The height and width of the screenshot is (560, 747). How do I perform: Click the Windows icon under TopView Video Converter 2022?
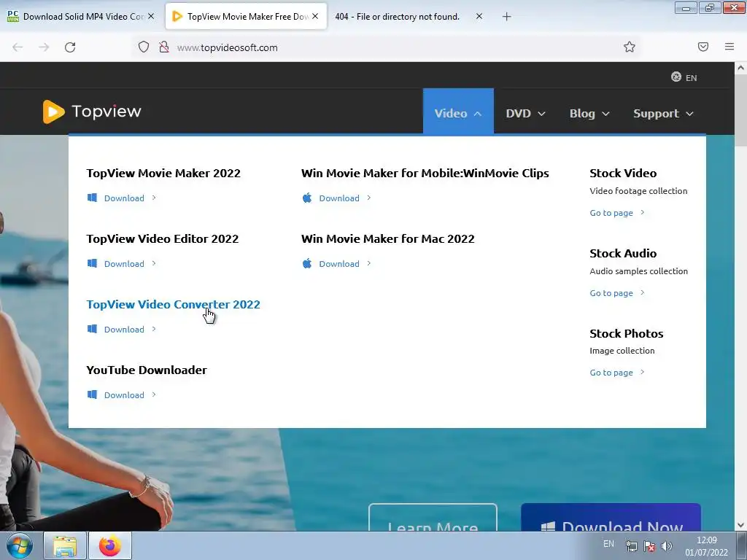[93, 329]
